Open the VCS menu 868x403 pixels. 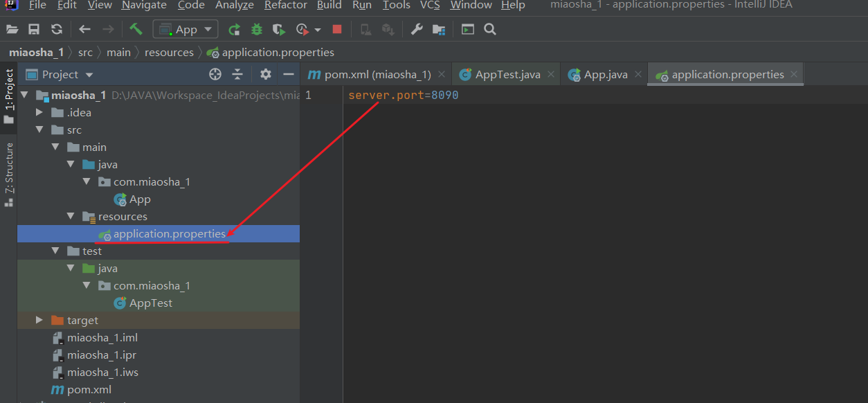pyautogui.click(x=430, y=6)
